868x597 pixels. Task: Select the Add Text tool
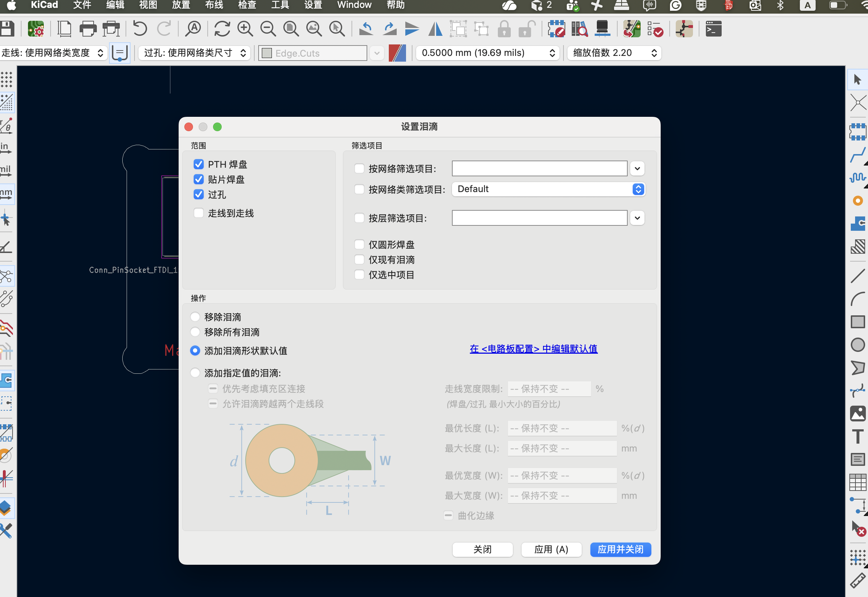click(858, 436)
